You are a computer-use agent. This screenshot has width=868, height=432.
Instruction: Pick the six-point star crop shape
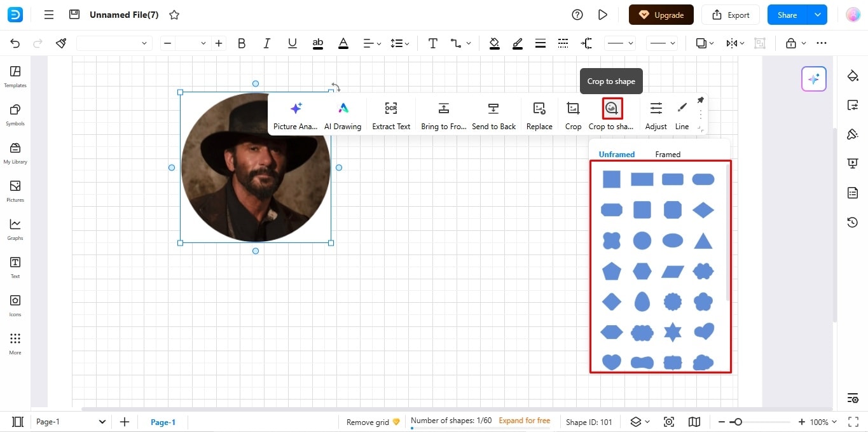[673, 331]
